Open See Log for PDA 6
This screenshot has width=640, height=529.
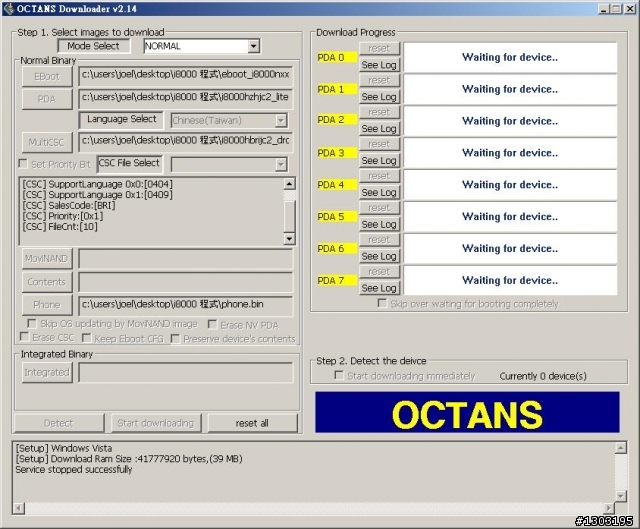379,256
